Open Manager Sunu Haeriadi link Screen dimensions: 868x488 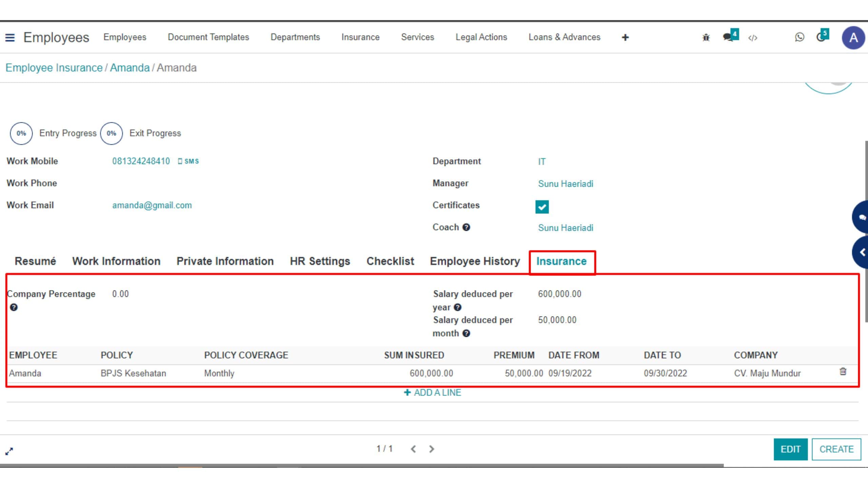(x=566, y=184)
